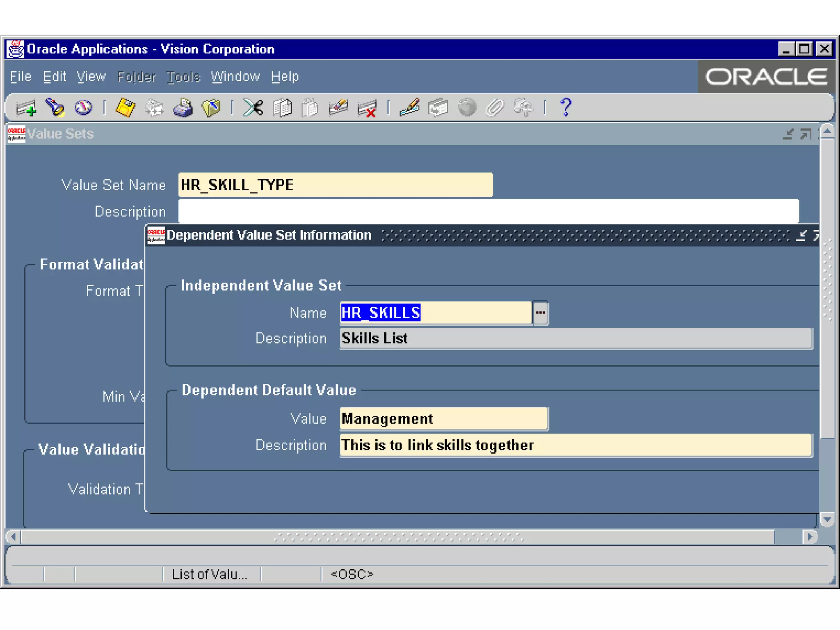840x630 pixels.
Task: Click the Attachments paperclip icon
Action: click(495, 108)
